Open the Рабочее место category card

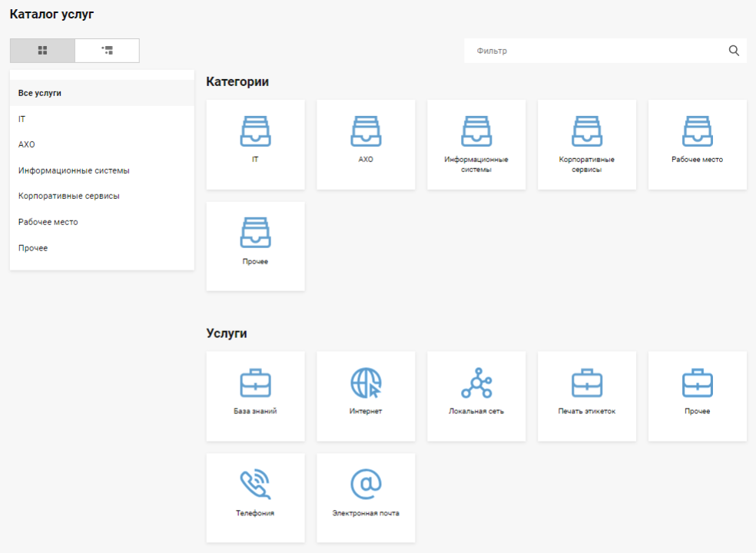[697, 144]
